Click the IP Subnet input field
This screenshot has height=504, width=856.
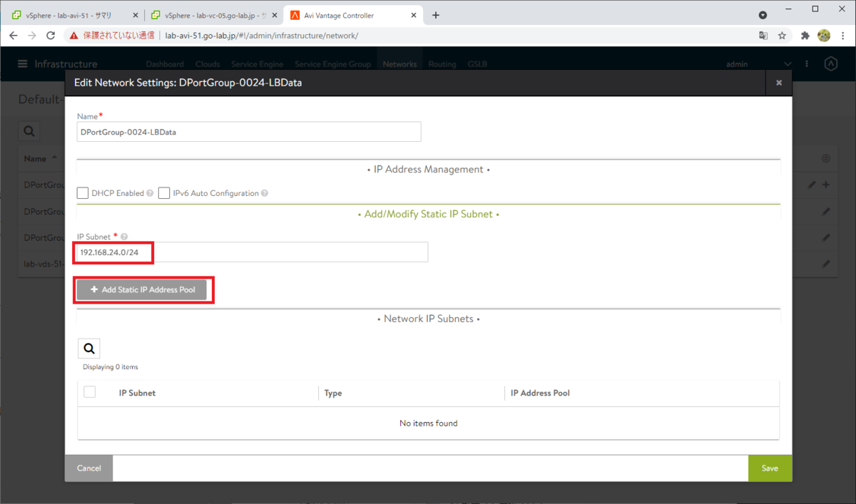tap(253, 252)
